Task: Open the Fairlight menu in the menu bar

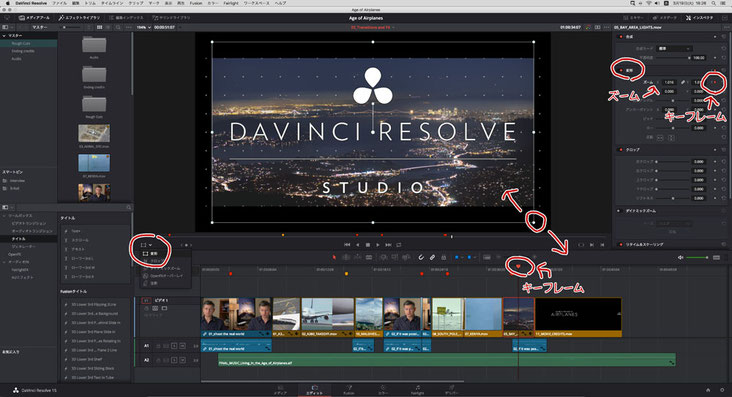Action: tap(231, 3)
